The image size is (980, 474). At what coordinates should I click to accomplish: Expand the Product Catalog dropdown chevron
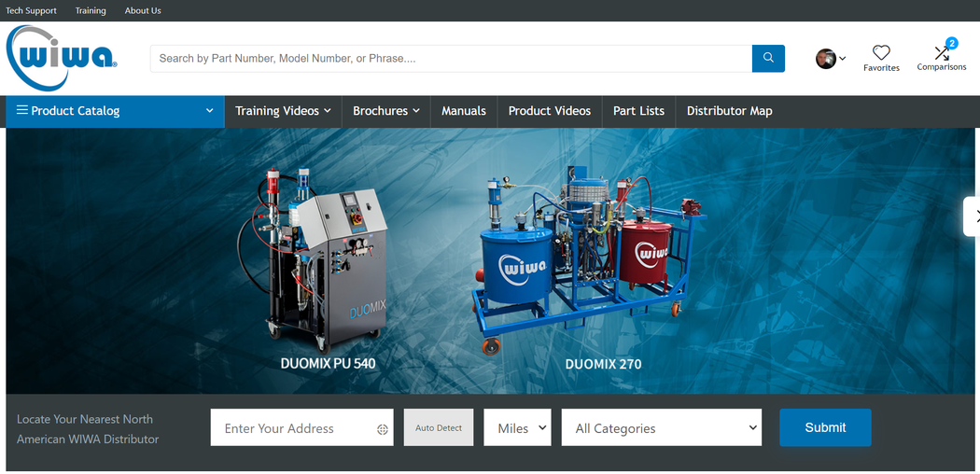(209, 110)
